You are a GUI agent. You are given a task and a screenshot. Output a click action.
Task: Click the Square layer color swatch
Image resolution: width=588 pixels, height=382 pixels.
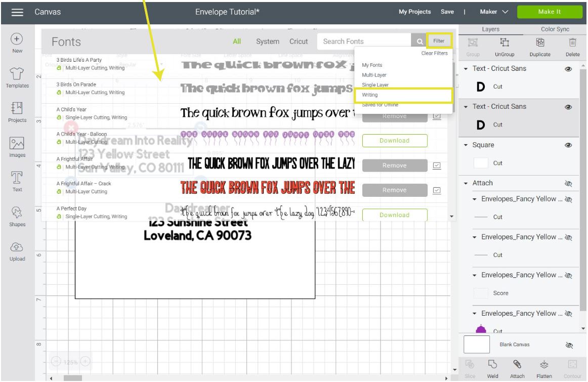coord(481,163)
